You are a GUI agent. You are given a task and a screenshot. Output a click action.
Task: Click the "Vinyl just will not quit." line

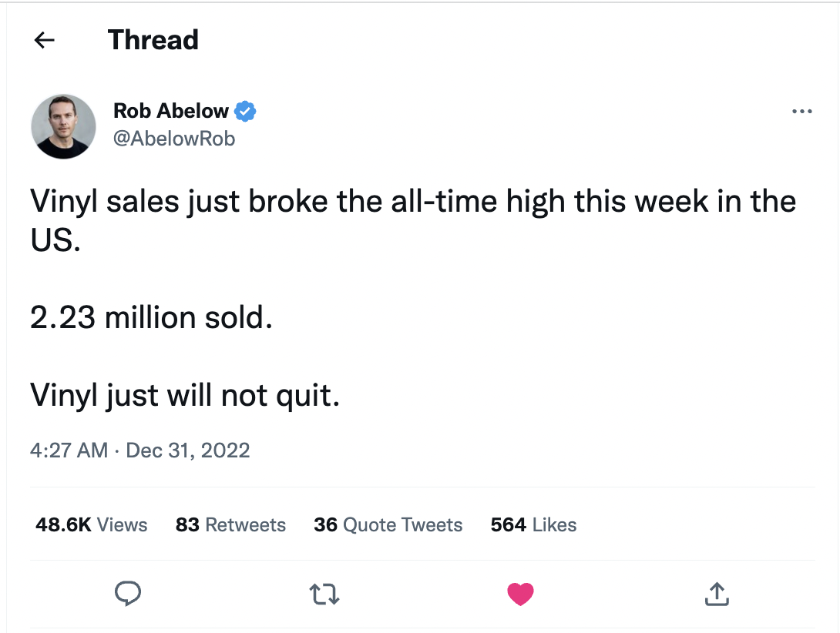tap(185, 396)
